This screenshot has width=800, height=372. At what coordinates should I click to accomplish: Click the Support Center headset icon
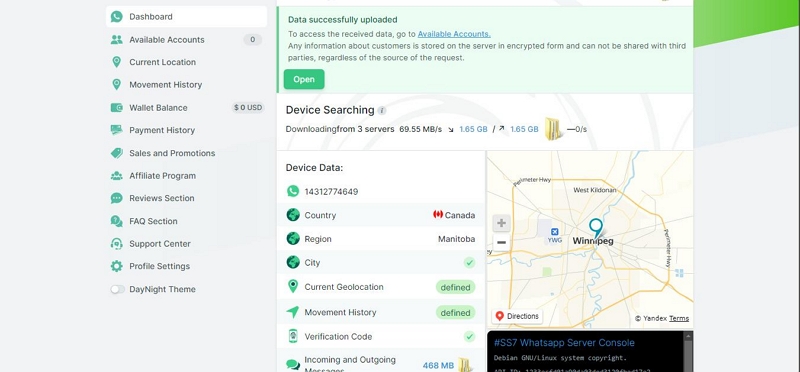click(x=117, y=243)
